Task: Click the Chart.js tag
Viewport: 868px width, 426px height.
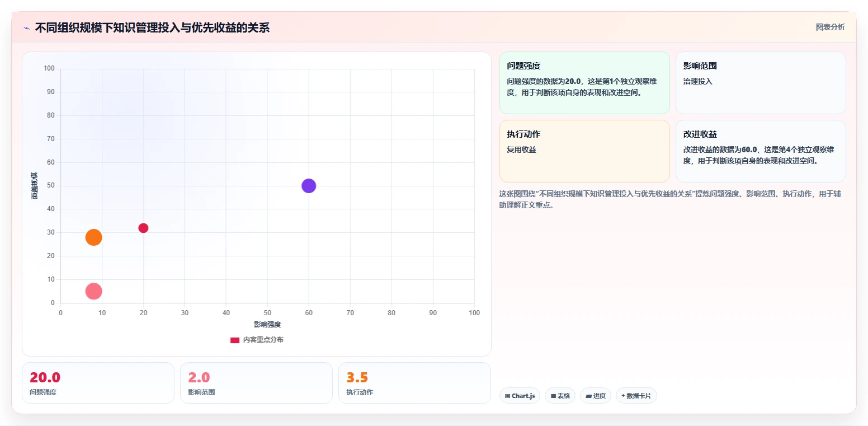Action: tap(520, 396)
